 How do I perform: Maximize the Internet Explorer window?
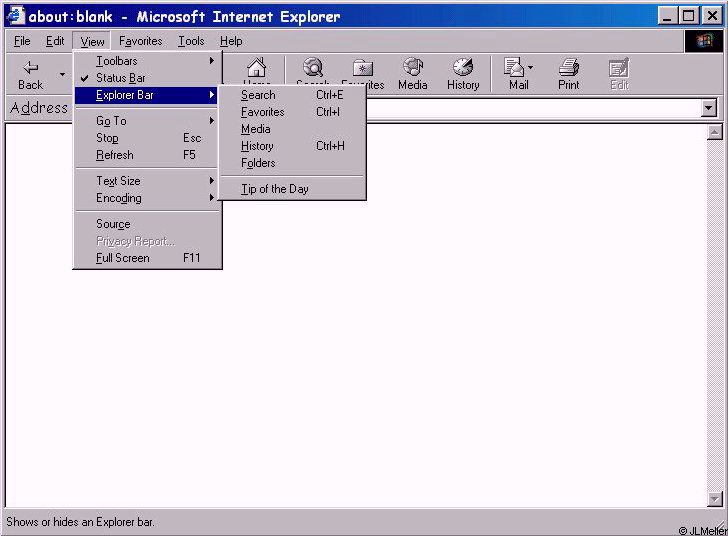689,16
